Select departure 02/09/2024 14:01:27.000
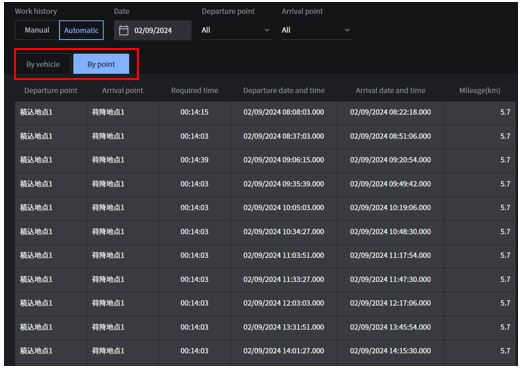 click(x=284, y=351)
